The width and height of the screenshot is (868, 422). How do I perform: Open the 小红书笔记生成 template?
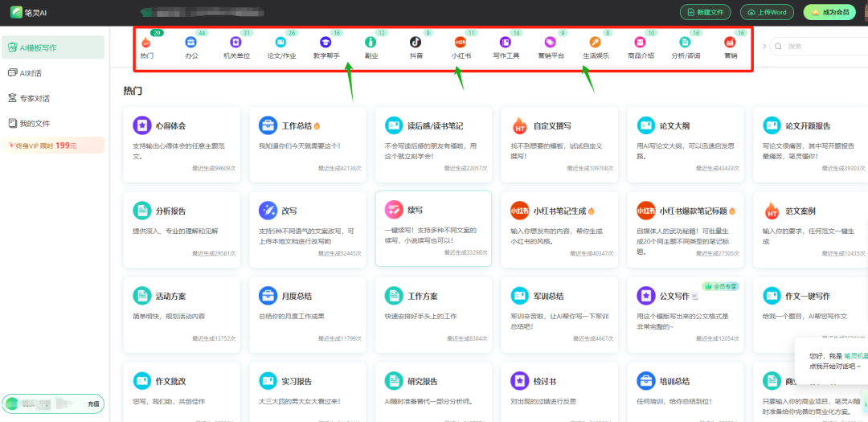click(559, 229)
